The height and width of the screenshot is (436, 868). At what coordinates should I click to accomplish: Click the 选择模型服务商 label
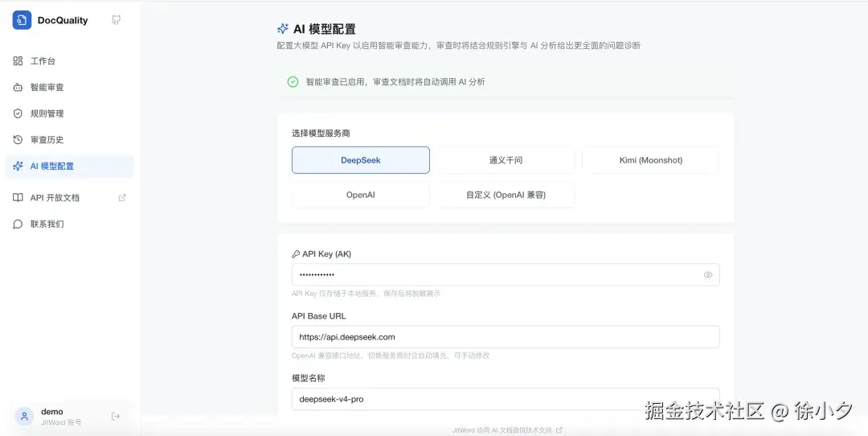pyautogui.click(x=321, y=134)
